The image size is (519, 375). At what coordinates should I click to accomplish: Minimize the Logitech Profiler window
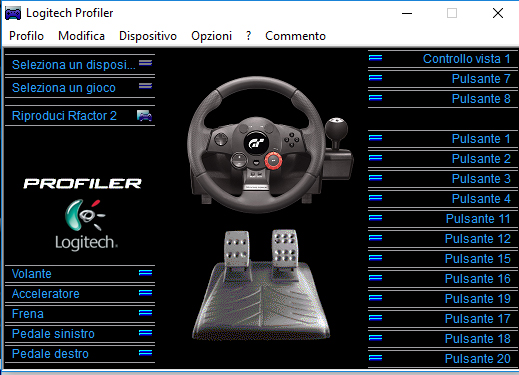[407, 13]
